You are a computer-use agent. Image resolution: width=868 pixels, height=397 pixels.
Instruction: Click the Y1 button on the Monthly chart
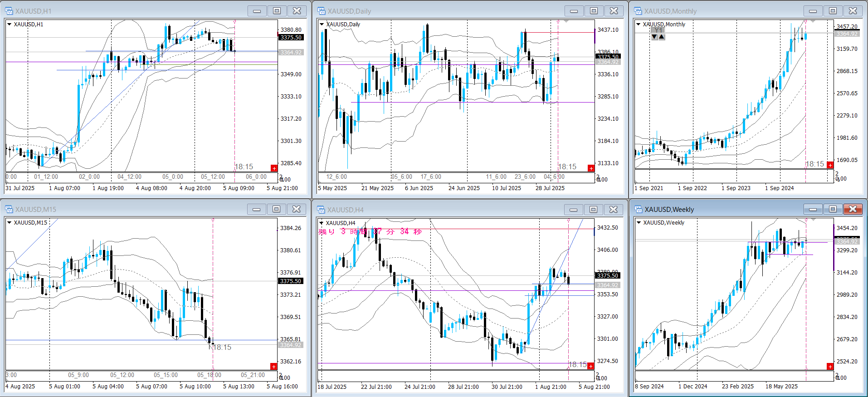click(658, 30)
